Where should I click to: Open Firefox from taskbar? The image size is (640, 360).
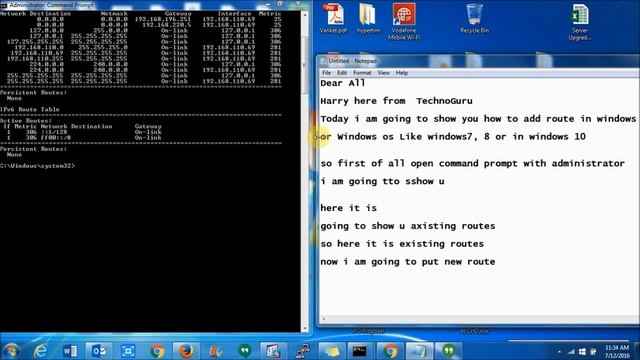(186, 351)
